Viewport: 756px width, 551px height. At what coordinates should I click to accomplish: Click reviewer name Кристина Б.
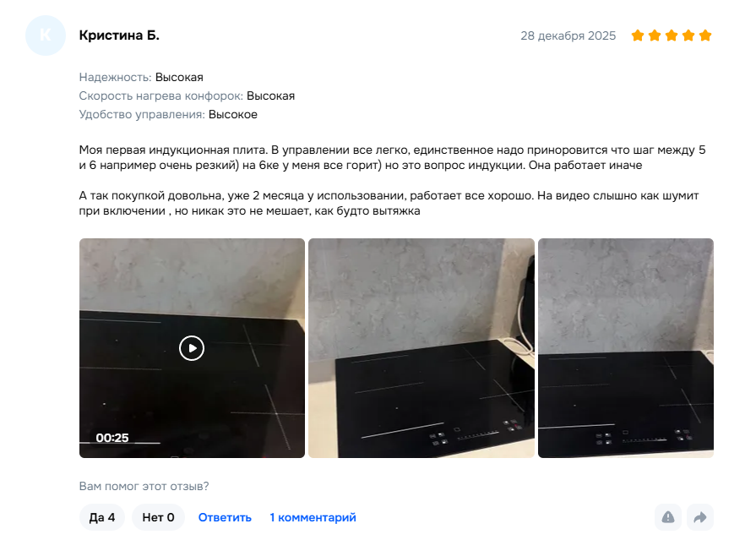[119, 35]
